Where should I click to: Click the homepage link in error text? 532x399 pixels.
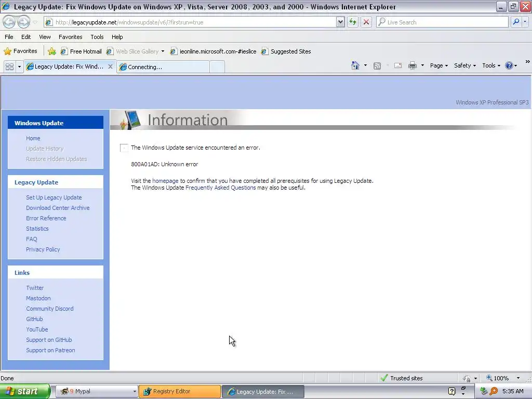165,181
